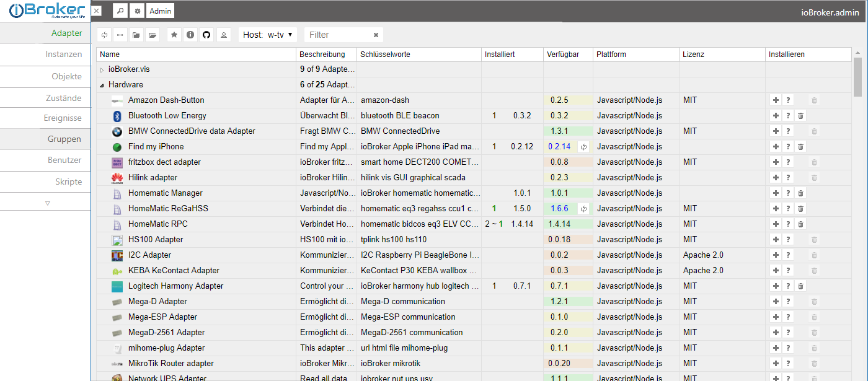Open the settings gear icon
Viewport: 868px width, 381px height.
137,11
